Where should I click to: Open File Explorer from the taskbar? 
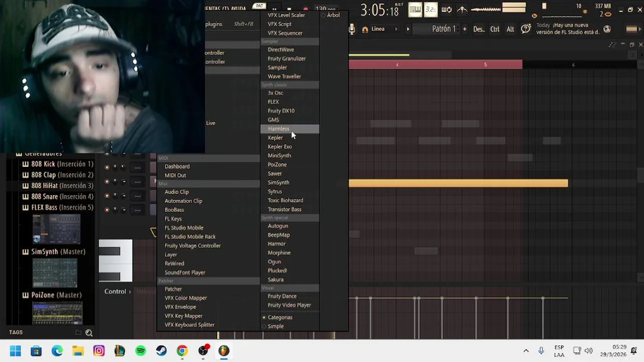click(78, 351)
